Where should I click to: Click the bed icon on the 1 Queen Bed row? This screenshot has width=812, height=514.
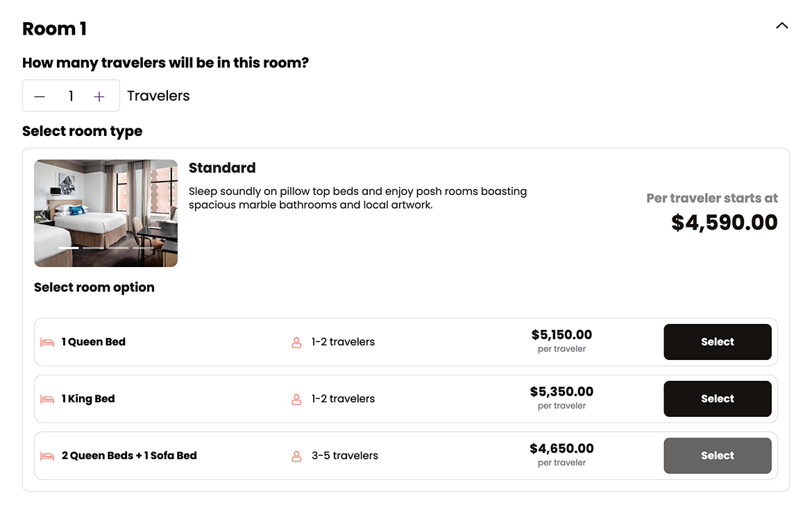coord(46,341)
